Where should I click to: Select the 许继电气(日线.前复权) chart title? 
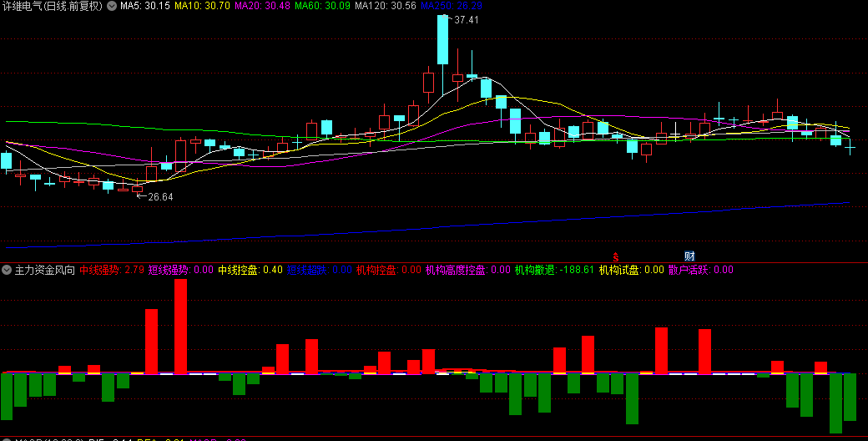[x=53, y=6]
